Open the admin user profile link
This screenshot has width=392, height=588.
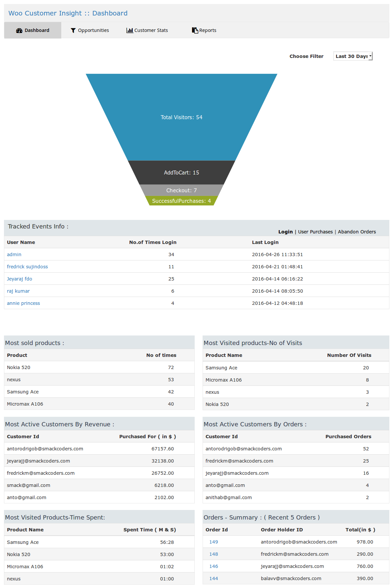(14, 254)
